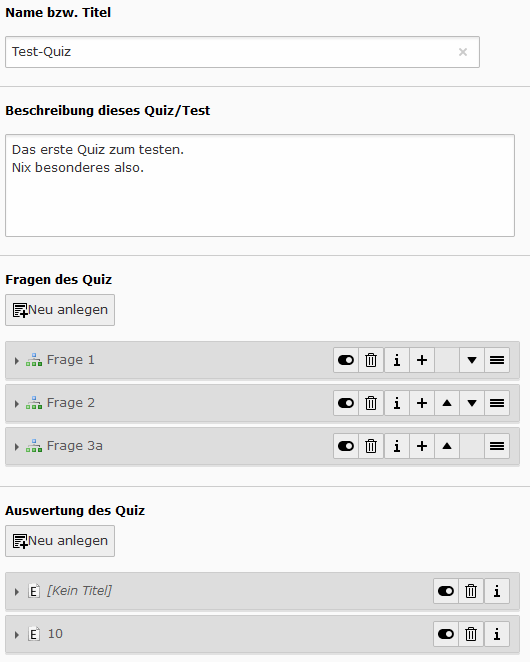Click Neu anlegen under Auswertung des Quiz
530x662 pixels.
click(x=60, y=541)
